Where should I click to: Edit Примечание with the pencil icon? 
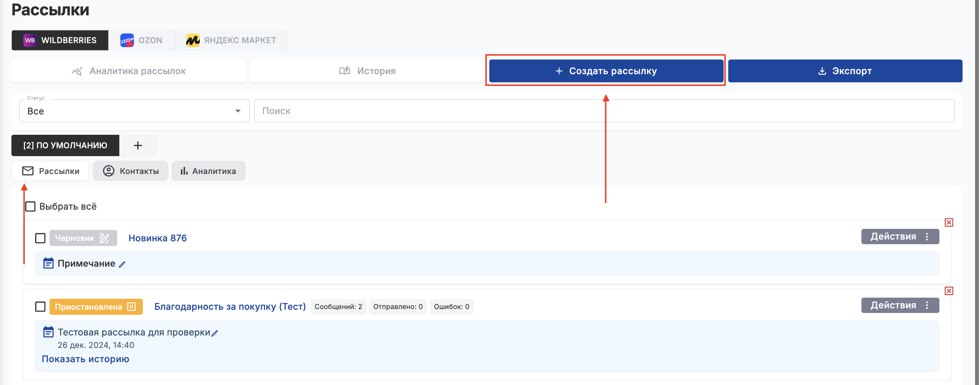(x=122, y=264)
